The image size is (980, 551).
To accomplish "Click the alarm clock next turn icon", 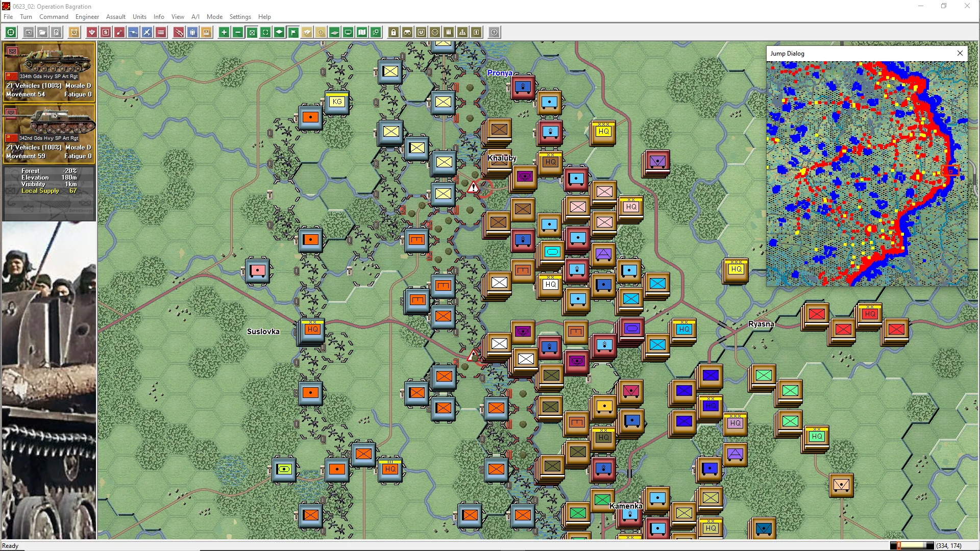I will (x=74, y=32).
